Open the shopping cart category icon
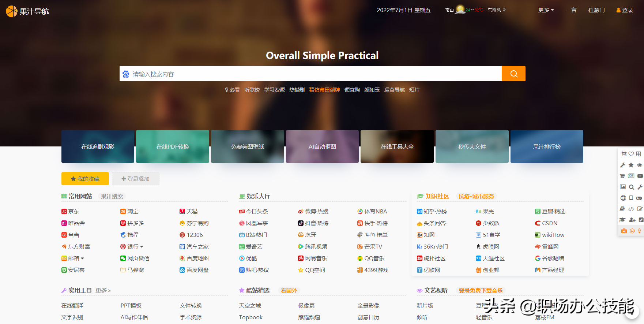The image size is (644, 324). point(622,176)
